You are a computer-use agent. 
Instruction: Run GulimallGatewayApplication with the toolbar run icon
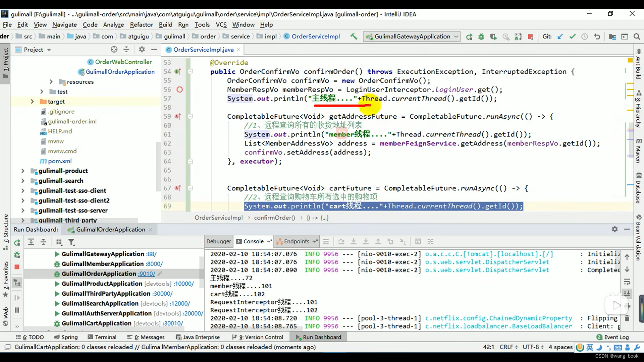[469, 37]
